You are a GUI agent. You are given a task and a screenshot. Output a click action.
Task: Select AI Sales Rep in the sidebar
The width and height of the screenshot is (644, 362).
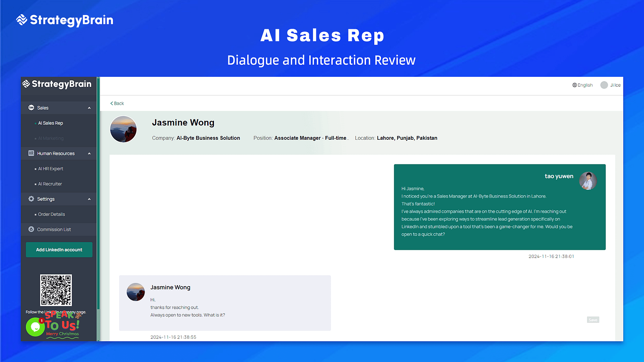click(50, 123)
